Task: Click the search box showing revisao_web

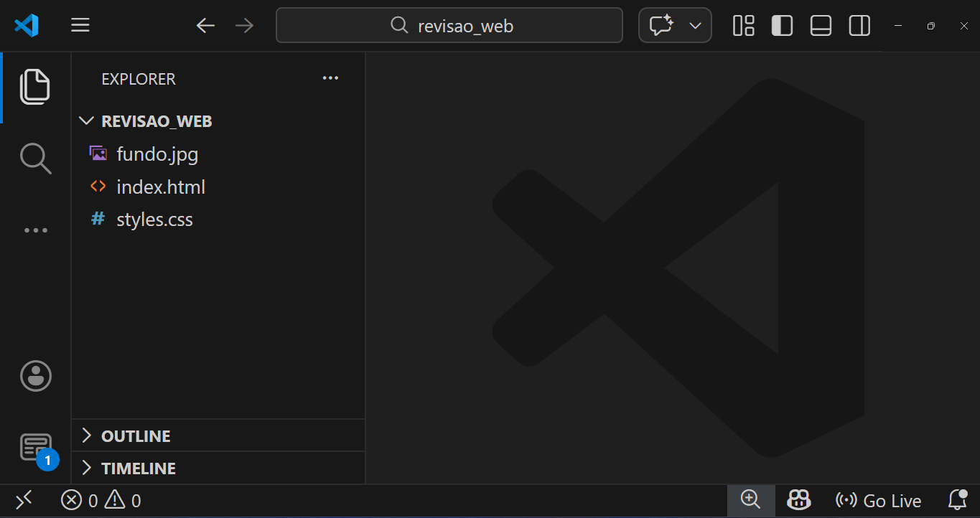Action: [x=449, y=25]
